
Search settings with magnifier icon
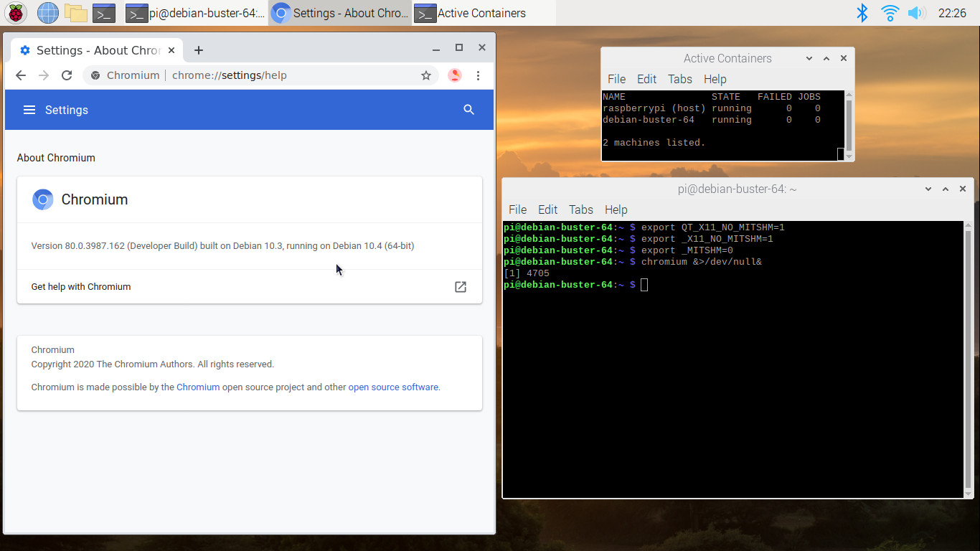tap(469, 110)
